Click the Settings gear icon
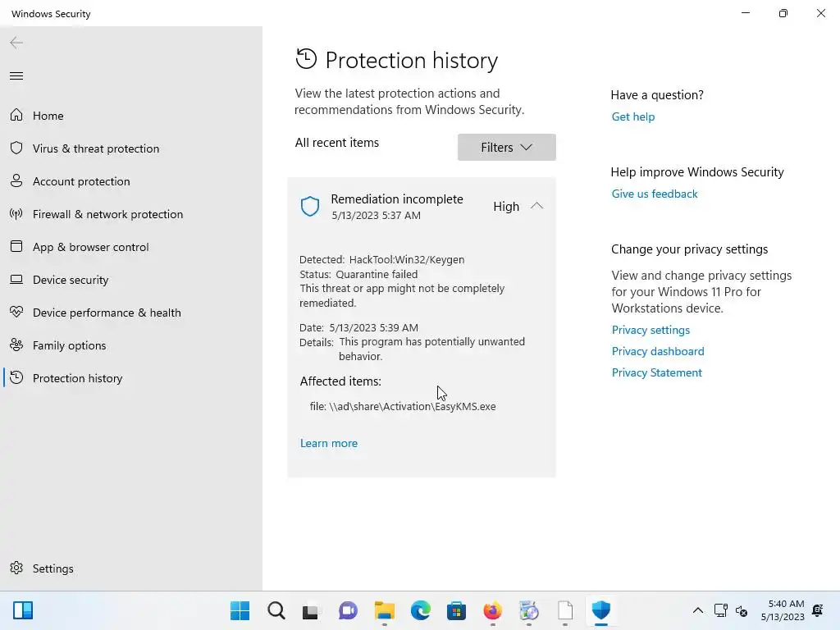Screen dimensions: 840x630 tap(16, 568)
